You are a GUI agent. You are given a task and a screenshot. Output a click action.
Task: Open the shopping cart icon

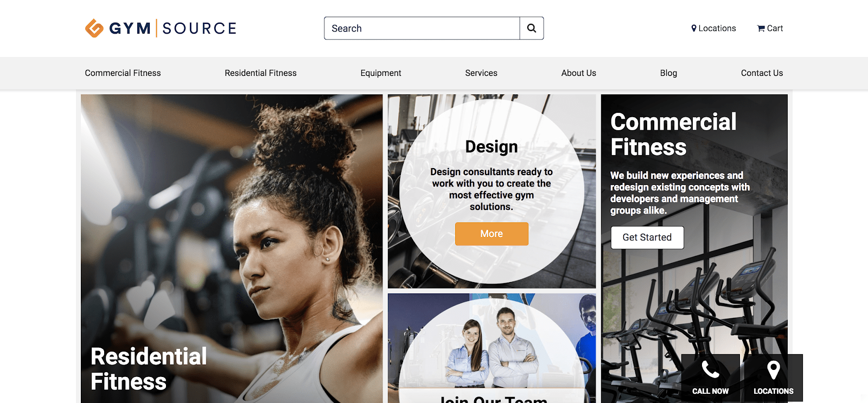[761, 28]
